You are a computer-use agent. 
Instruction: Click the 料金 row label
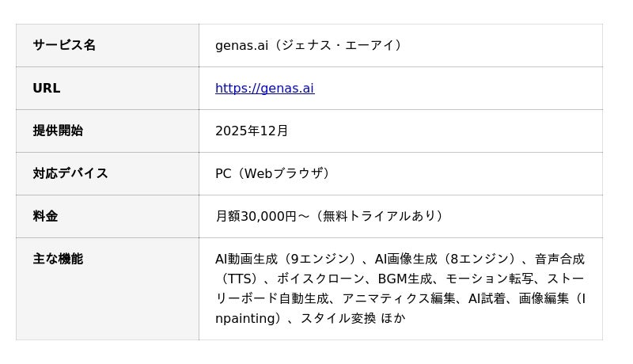click(45, 216)
